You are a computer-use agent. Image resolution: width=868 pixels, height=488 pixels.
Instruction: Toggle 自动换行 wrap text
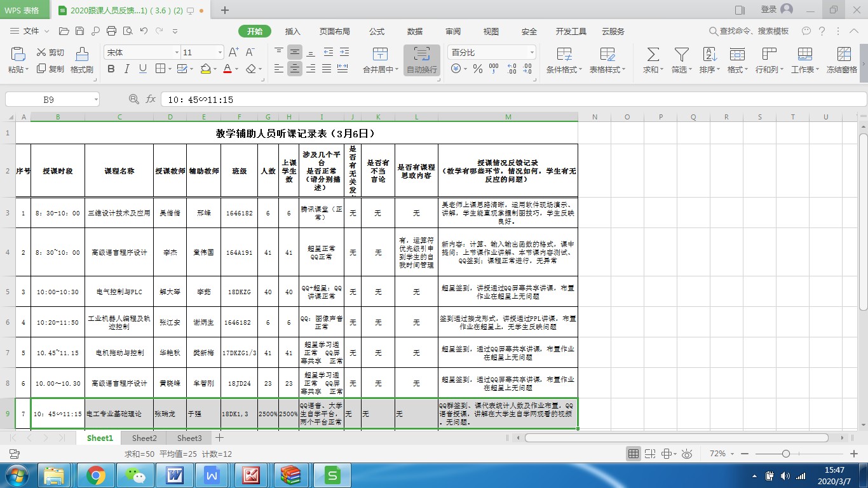pos(422,61)
